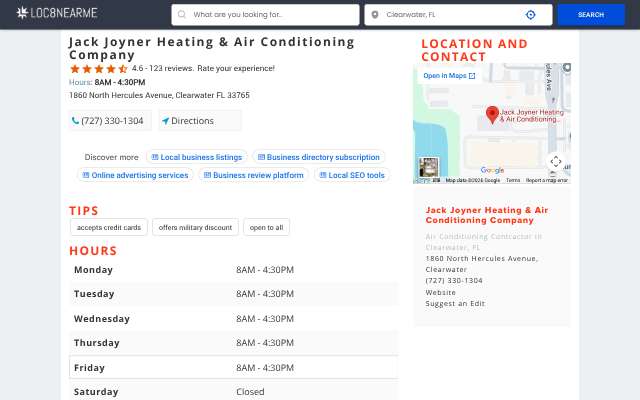Click 'offers military discount' tip tag

pos(195,227)
